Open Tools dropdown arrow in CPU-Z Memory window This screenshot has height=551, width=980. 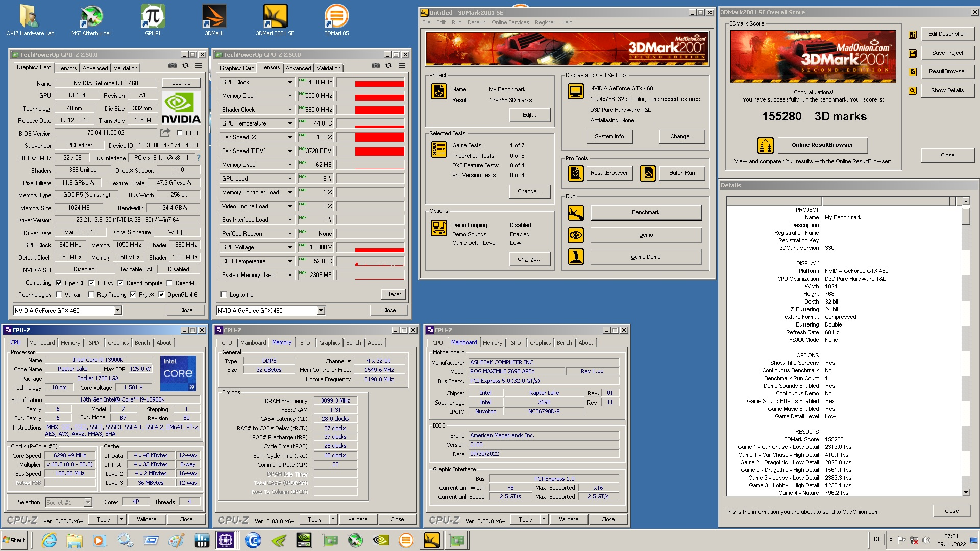click(333, 519)
